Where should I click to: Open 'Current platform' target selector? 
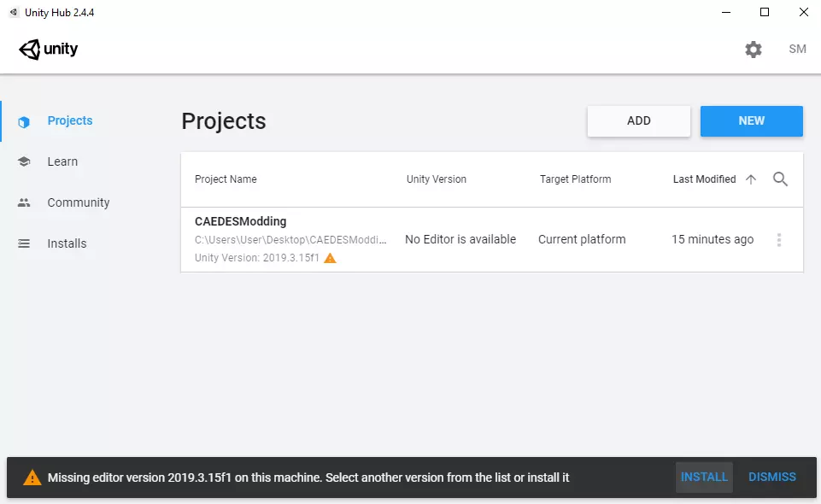[582, 239]
